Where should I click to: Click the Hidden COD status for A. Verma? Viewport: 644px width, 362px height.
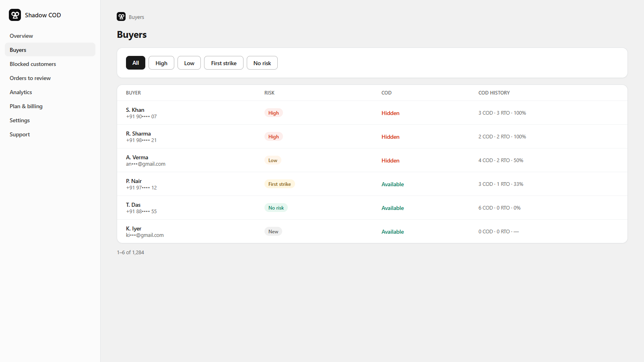(x=390, y=160)
